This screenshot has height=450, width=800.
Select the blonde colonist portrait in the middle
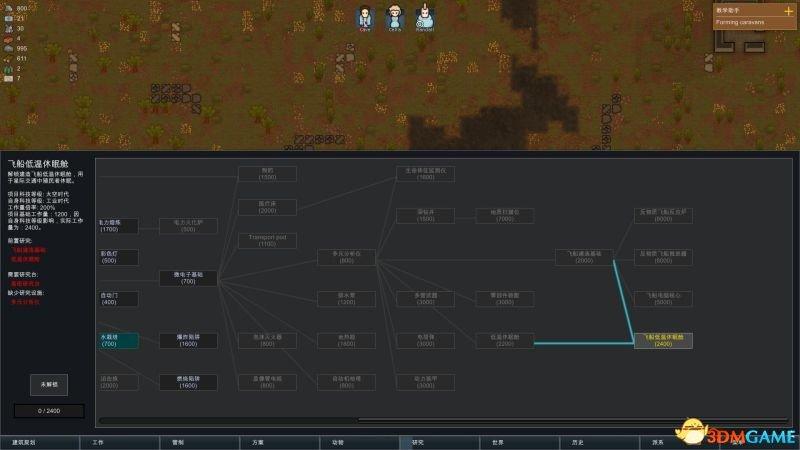point(394,18)
